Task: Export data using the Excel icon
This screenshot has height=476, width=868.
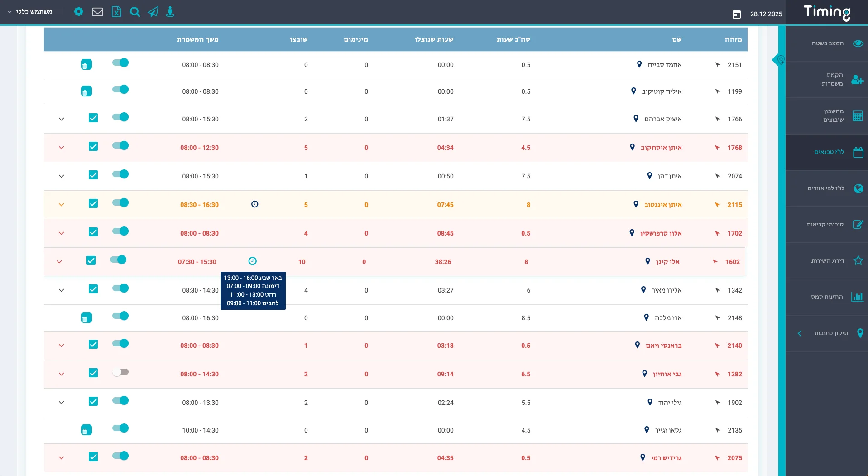Action: [116, 12]
